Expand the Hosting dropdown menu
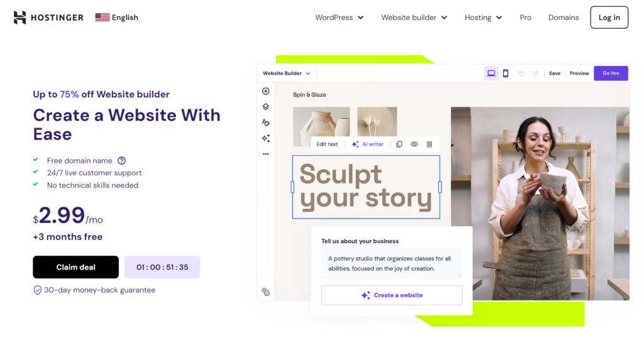 pyautogui.click(x=484, y=18)
